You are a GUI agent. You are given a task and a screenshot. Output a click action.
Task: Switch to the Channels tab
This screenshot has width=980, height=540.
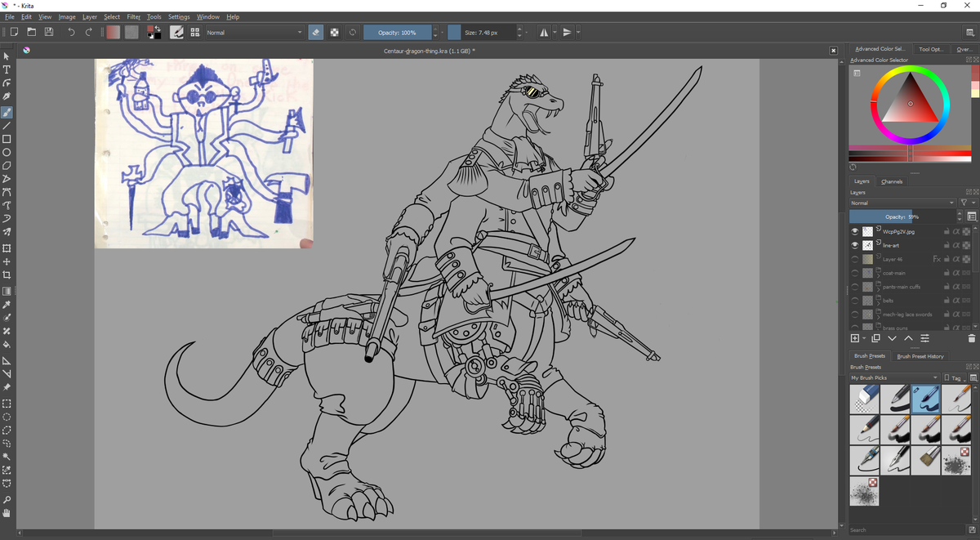[x=892, y=181]
